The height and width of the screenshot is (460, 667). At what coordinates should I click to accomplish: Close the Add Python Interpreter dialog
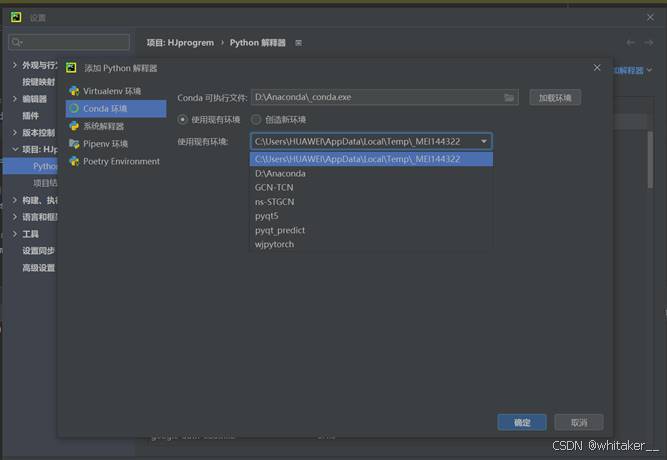coord(597,68)
